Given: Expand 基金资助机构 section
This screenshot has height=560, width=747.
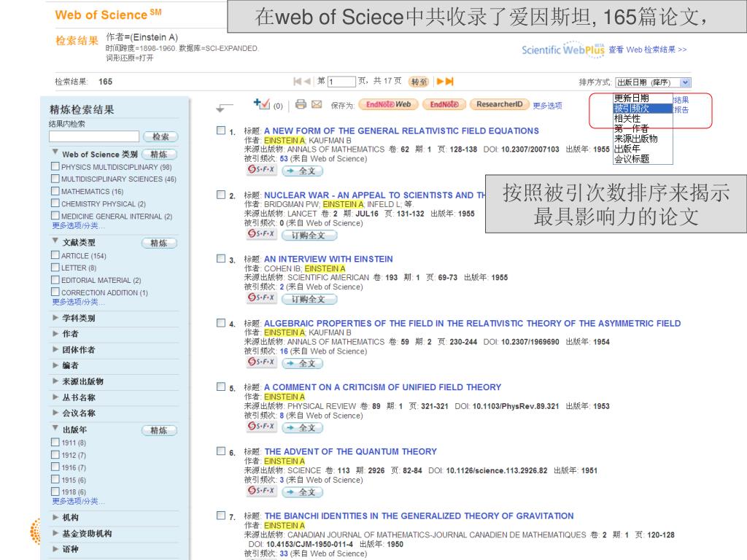Looking at the screenshot, I should pos(55,533).
